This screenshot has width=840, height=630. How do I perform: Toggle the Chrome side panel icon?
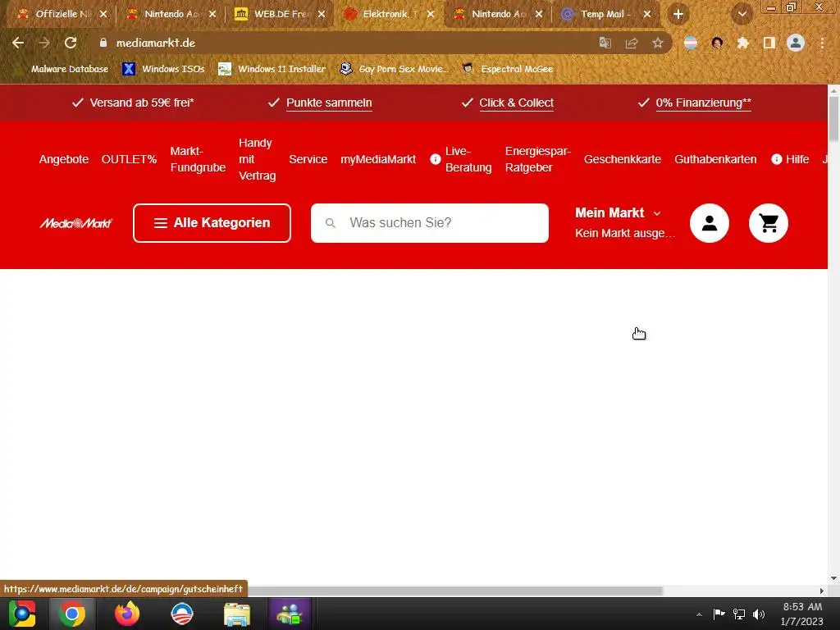(769, 43)
